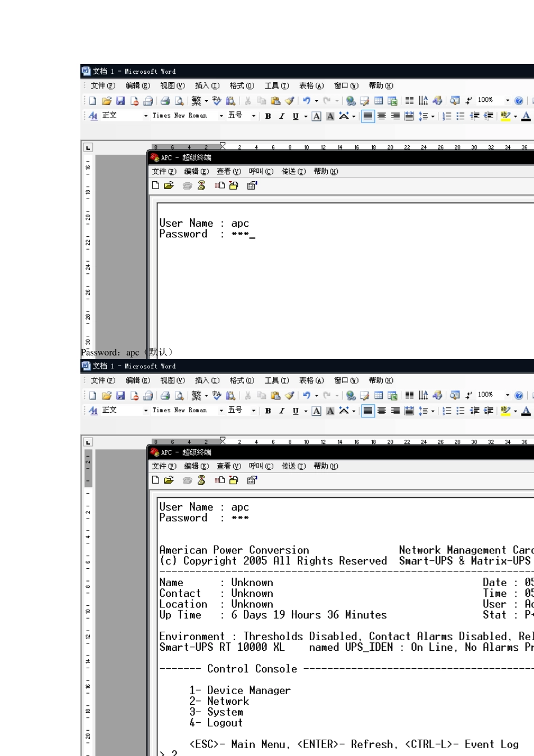
Task: Open 插入(I) menu in upper Word window
Action: tap(207, 86)
